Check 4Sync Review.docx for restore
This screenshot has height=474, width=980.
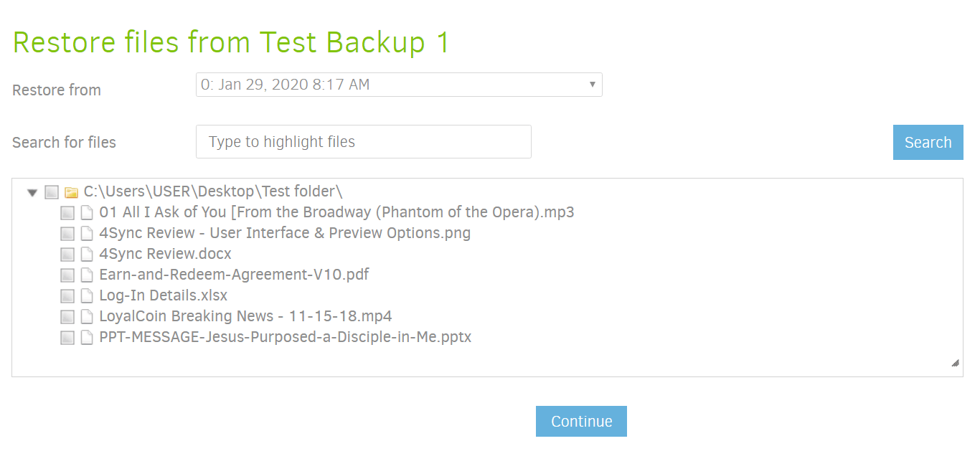point(67,254)
